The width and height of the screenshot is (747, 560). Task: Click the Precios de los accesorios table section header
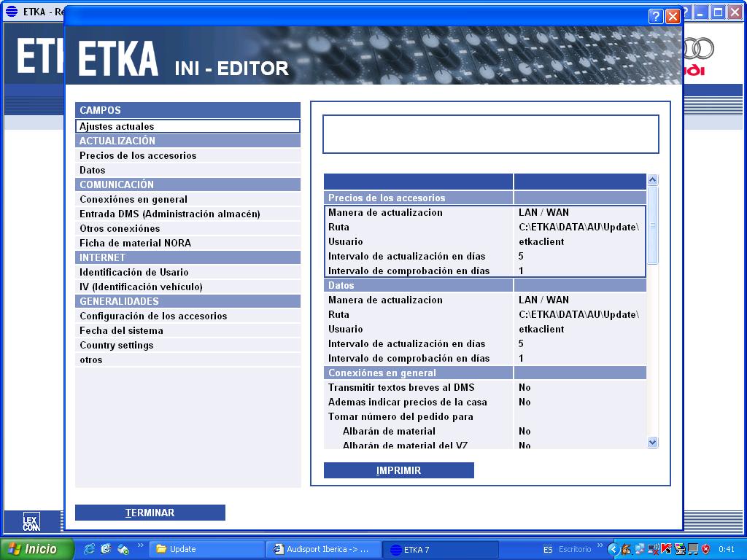click(x=485, y=198)
